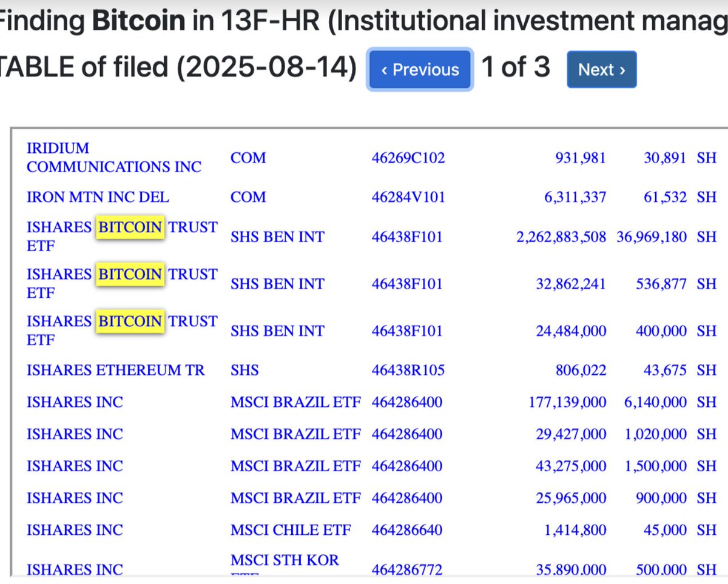
Task: Open the IRIDIUM COMMUNICATIONS INC link
Action: (x=113, y=158)
